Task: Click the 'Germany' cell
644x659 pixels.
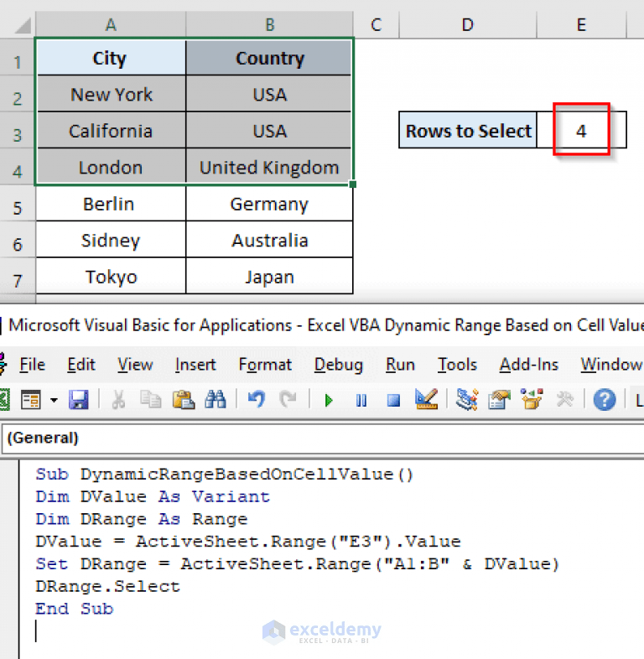Action: [x=269, y=204]
